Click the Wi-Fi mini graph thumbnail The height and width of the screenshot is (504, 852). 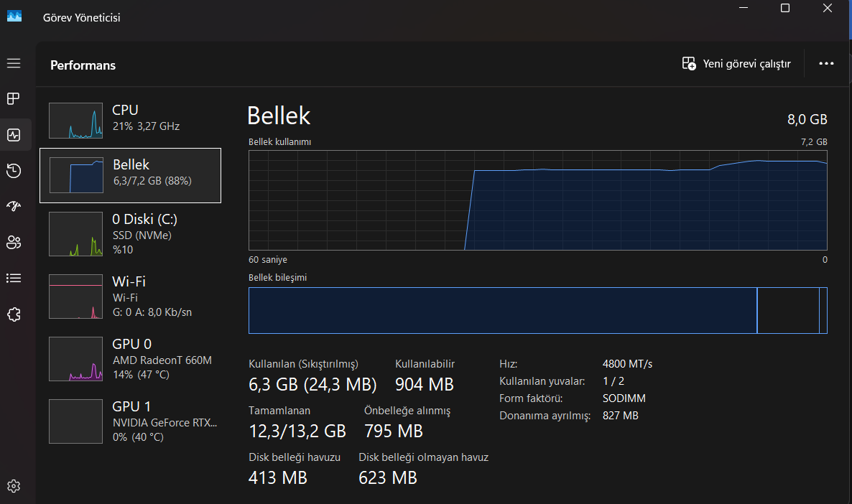pos(75,297)
